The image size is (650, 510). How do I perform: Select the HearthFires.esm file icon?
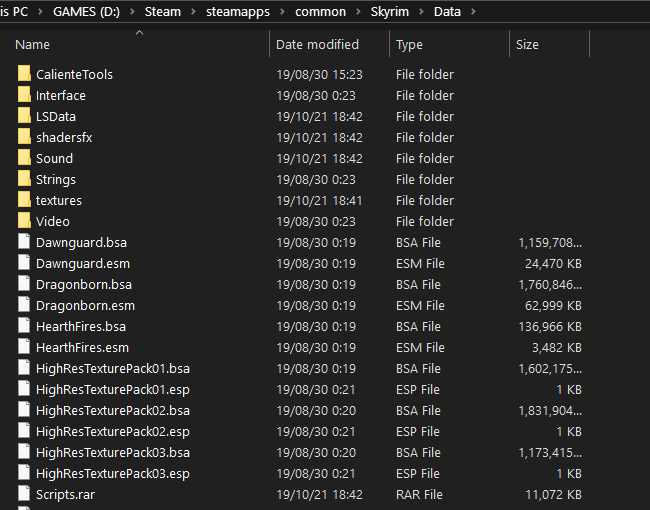coord(24,347)
